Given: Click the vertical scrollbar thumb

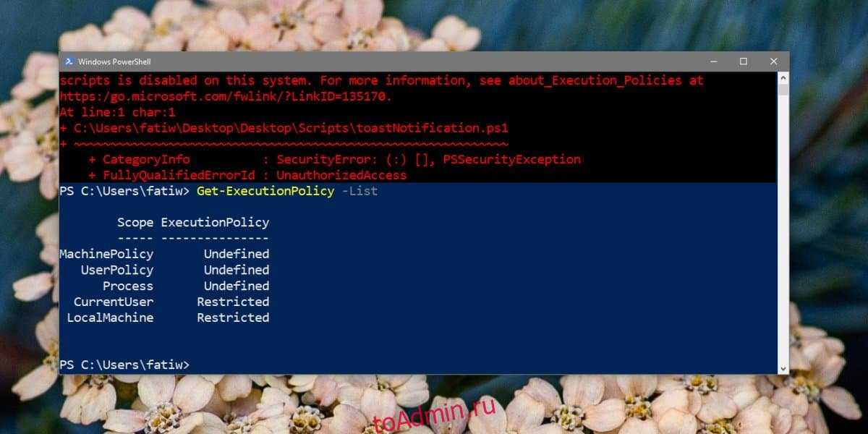Looking at the screenshot, I should (783, 90).
